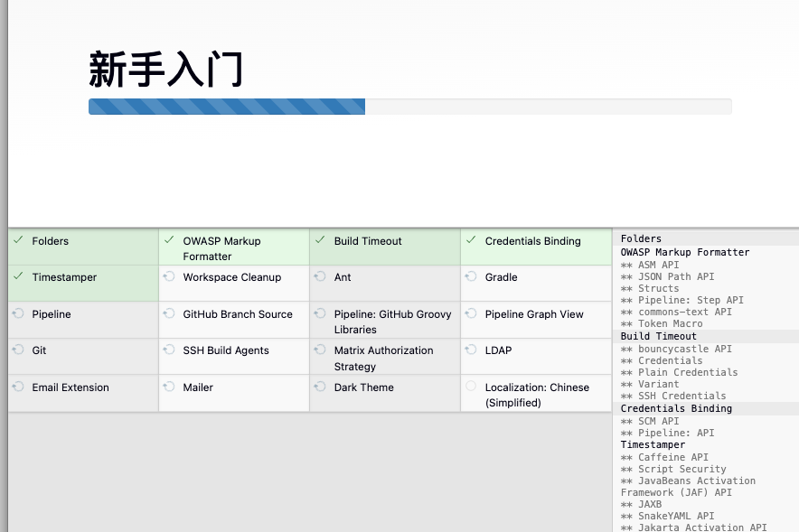Select the Folders plugin label in the grid
799x532 pixels.
pyautogui.click(x=50, y=241)
